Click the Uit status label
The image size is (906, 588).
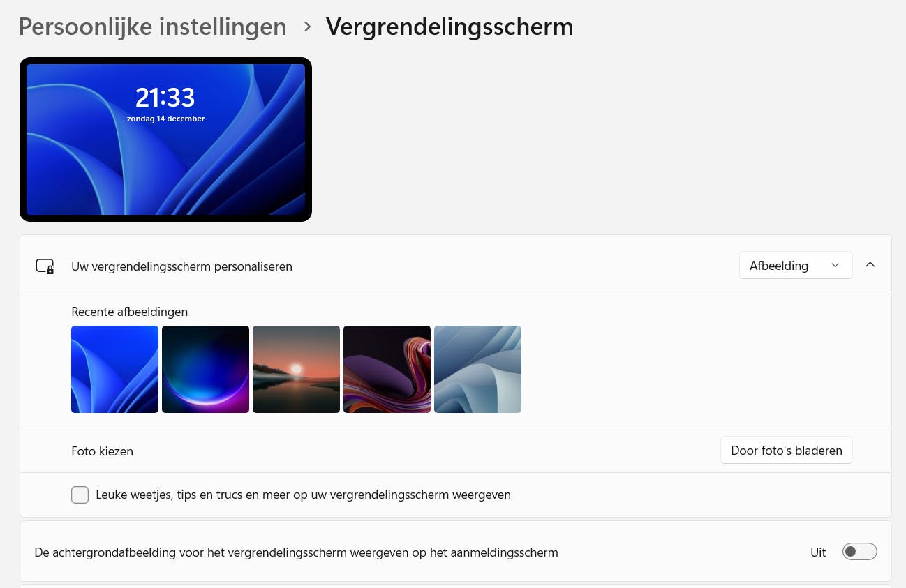818,552
